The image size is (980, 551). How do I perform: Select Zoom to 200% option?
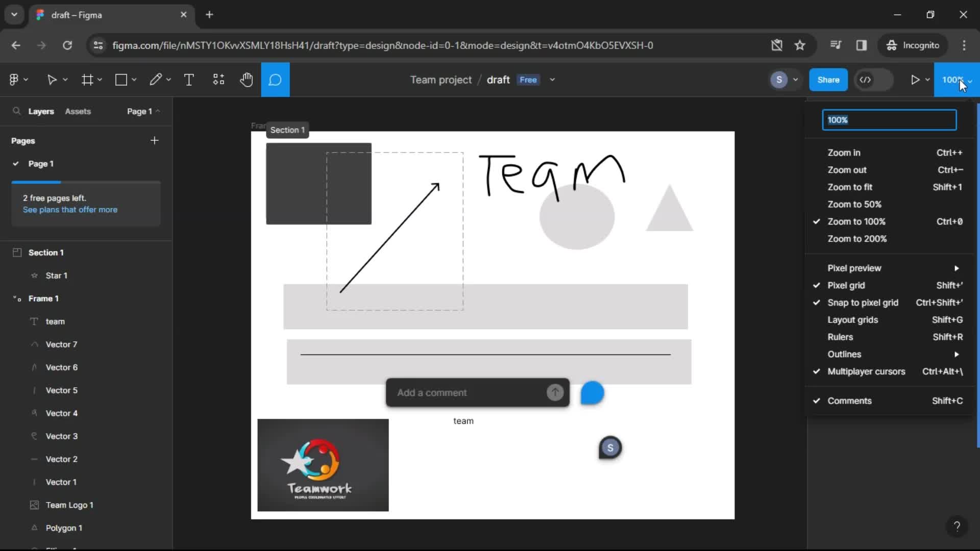coord(857,238)
